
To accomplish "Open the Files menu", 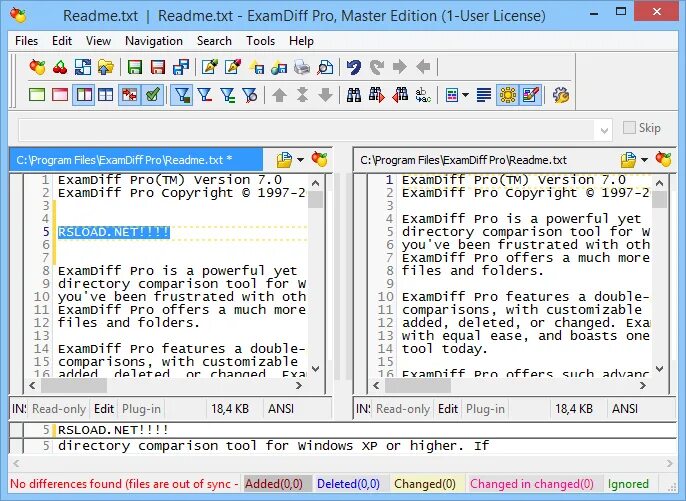I will [26, 41].
